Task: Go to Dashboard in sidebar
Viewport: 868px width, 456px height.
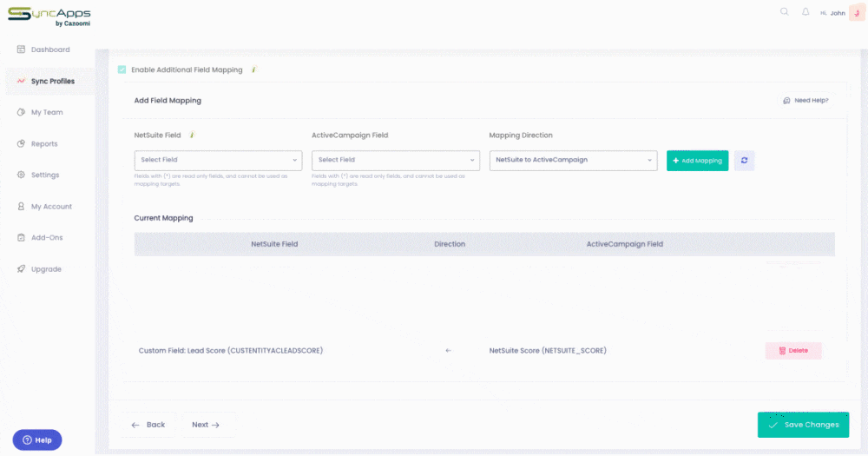Action: (x=50, y=50)
